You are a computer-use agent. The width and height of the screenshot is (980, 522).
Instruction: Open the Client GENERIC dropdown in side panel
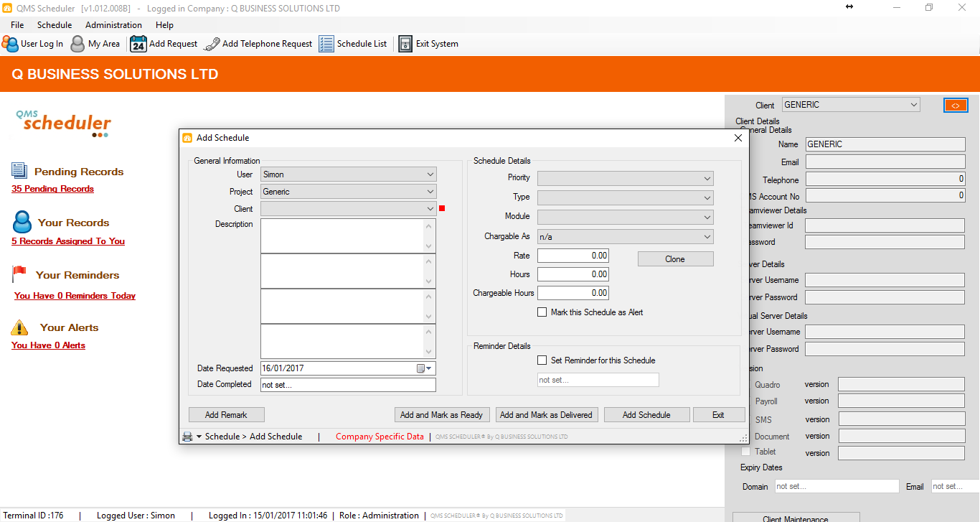tap(851, 105)
